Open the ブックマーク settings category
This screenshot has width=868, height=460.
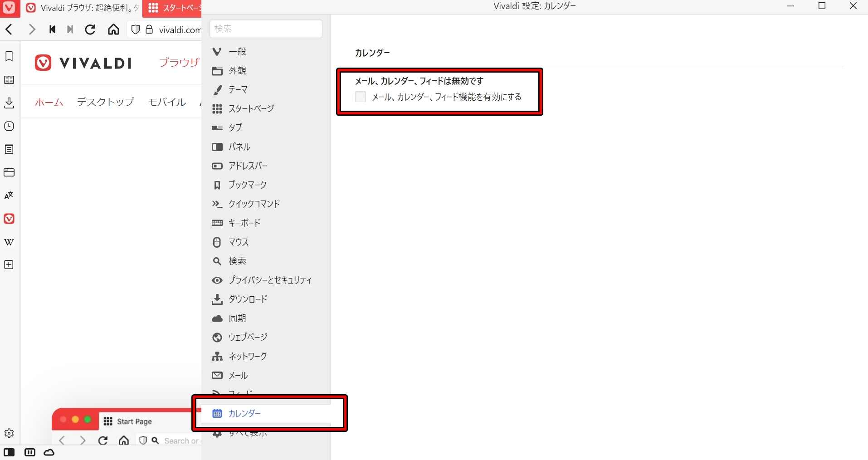pos(266,185)
